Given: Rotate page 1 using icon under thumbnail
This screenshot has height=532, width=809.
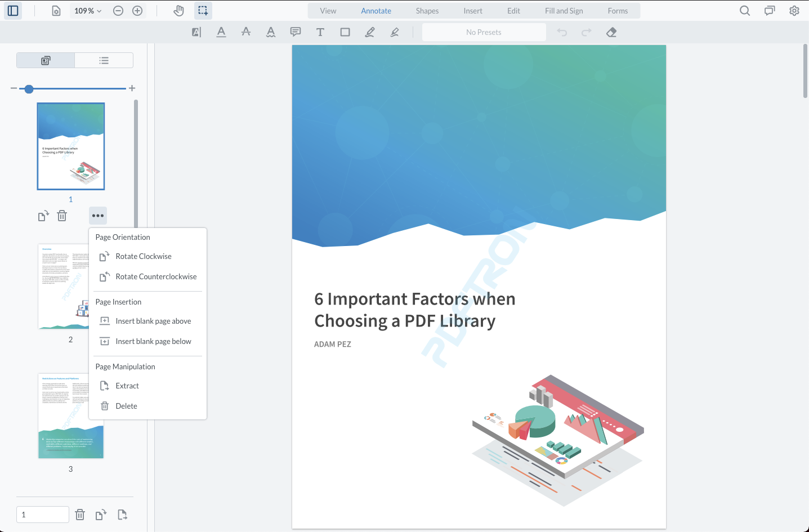Looking at the screenshot, I should pyautogui.click(x=44, y=216).
